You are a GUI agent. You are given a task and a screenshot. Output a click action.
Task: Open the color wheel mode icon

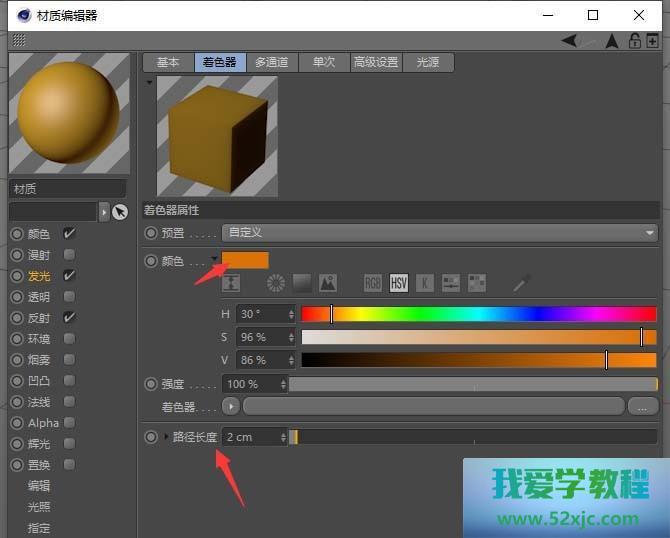pos(276,283)
